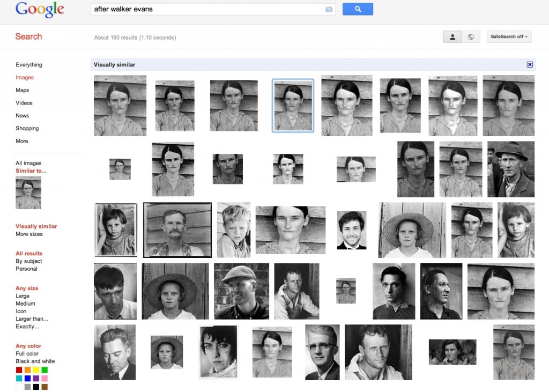Open the SafeSearch off dropdown
This screenshot has height=392, width=549.
(x=509, y=37)
